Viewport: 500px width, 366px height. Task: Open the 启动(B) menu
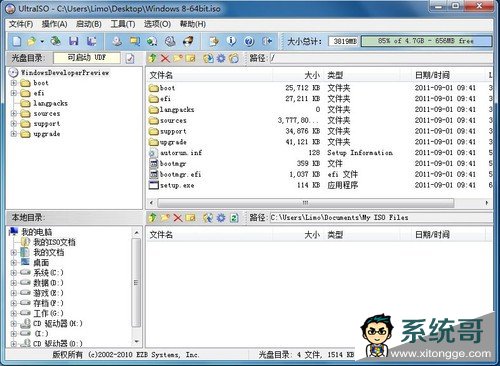pyautogui.click(x=89, y=24)
